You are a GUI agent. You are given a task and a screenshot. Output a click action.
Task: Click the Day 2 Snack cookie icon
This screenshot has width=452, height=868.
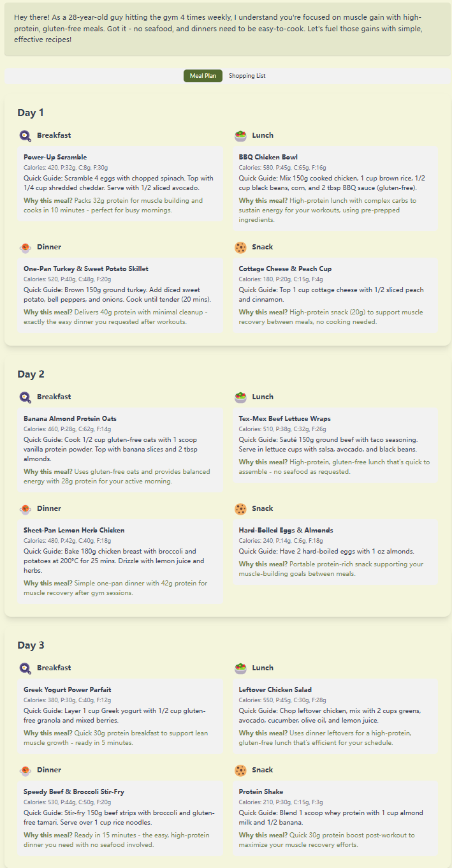click(240, 509)
